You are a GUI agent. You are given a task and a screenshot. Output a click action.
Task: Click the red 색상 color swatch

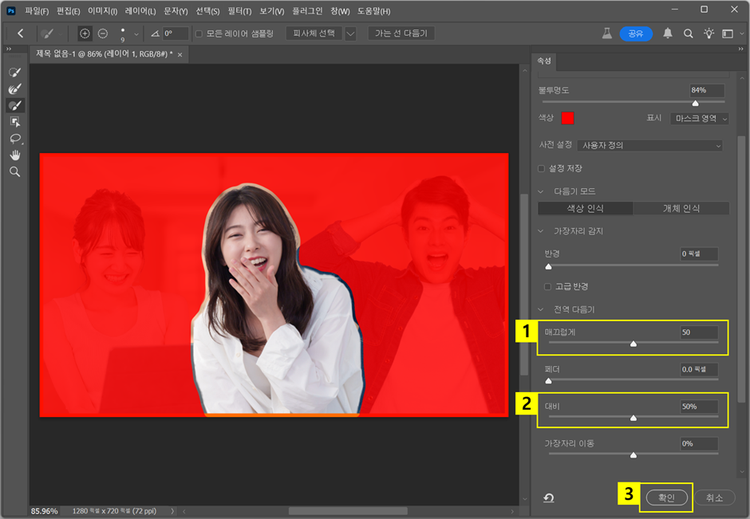click(x=568, y=117)
